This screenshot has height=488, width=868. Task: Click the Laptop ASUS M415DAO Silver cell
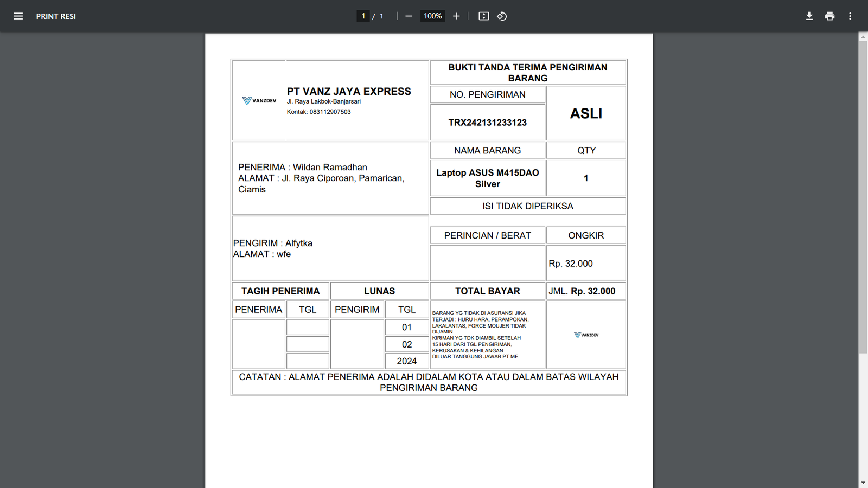(x=487, y=178)
